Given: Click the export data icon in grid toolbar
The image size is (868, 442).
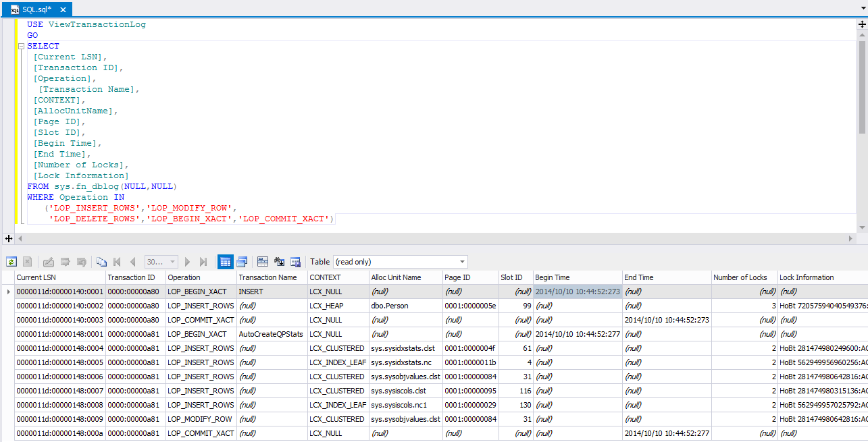Looking at the screenshot, I should (x=295, y=262).
